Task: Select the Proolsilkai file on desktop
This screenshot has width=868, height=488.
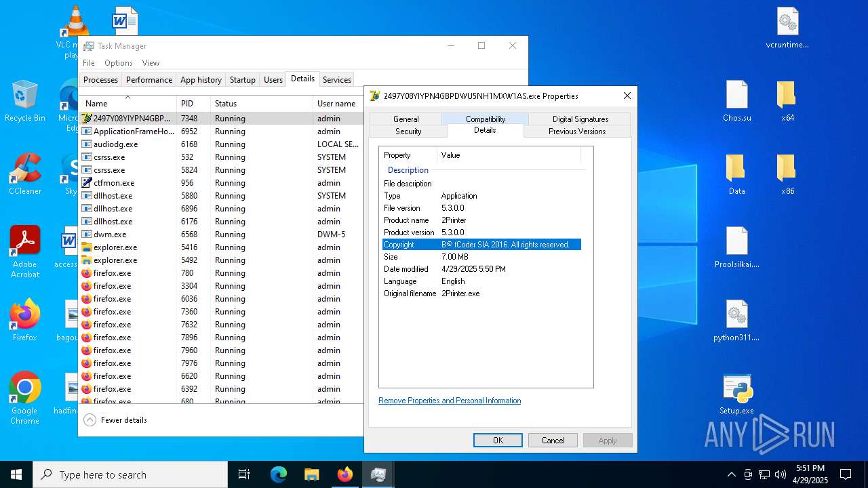Action: [x=737, y=247]
